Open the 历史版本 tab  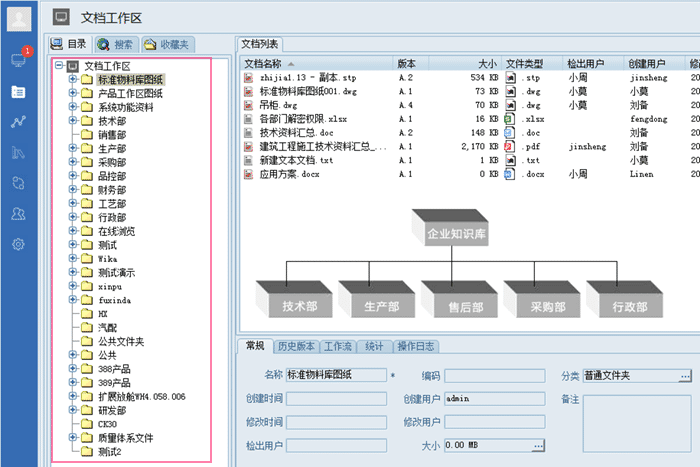(295, 347)
